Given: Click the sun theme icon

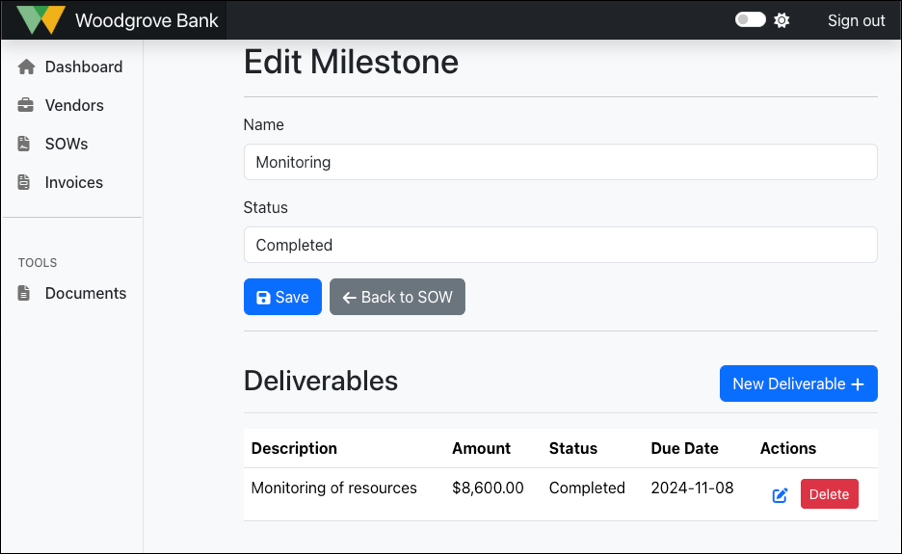Looking at the screenshot, I should 781,20.
